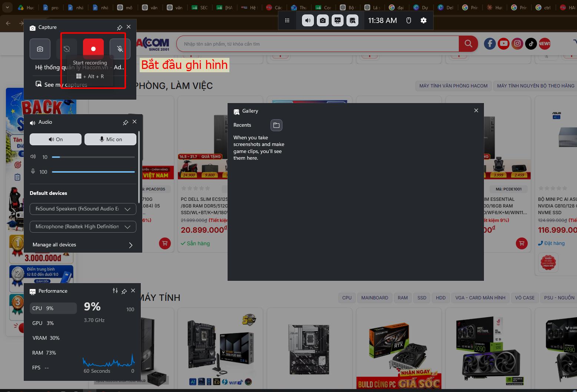The height and width of the screenshot is (392, 577).
Task: Expand Manage all devices
Action: (x=83, y=245)
